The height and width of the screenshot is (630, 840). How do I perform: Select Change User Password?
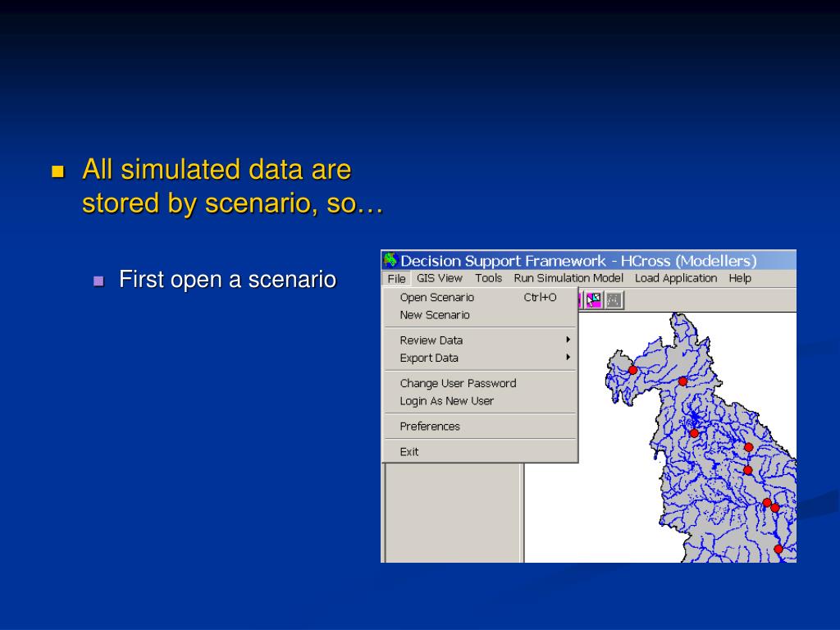[481, 383]
